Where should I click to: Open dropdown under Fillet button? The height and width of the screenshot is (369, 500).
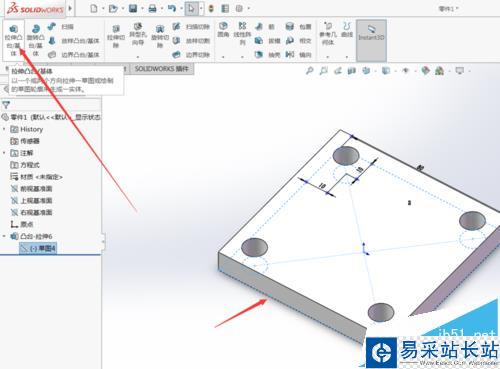pos(223,57)
